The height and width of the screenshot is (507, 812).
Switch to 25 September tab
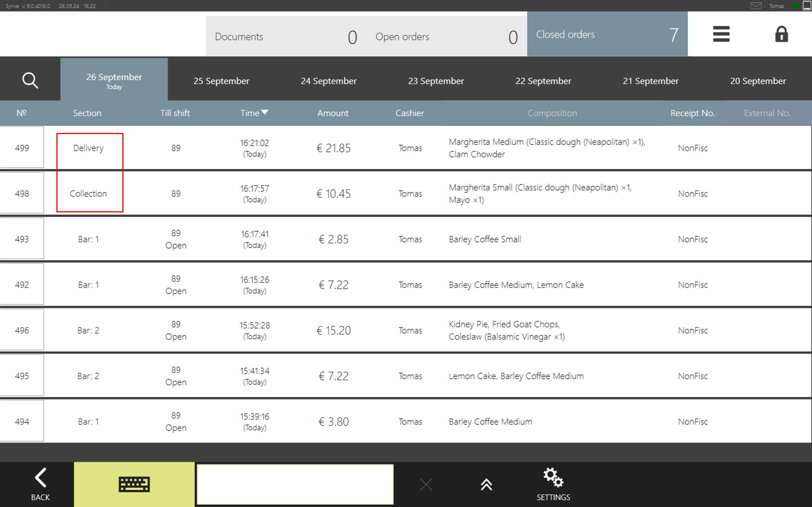221,81
